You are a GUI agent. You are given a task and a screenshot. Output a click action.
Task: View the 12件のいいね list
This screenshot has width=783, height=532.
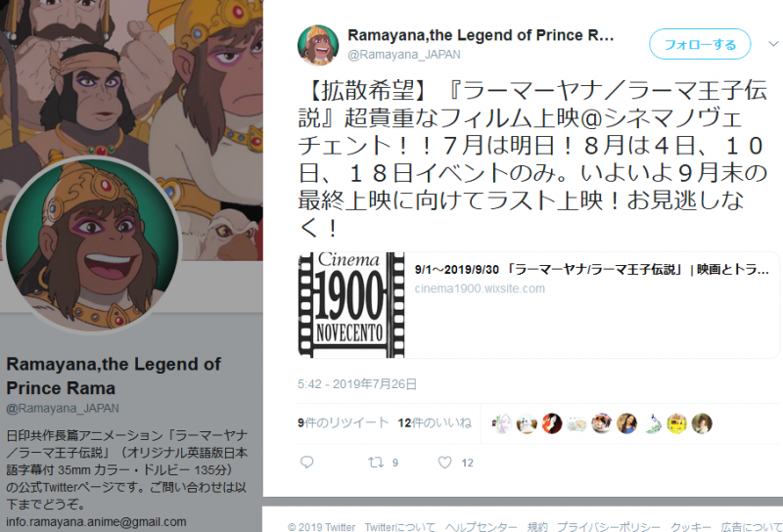click(435, 422)
